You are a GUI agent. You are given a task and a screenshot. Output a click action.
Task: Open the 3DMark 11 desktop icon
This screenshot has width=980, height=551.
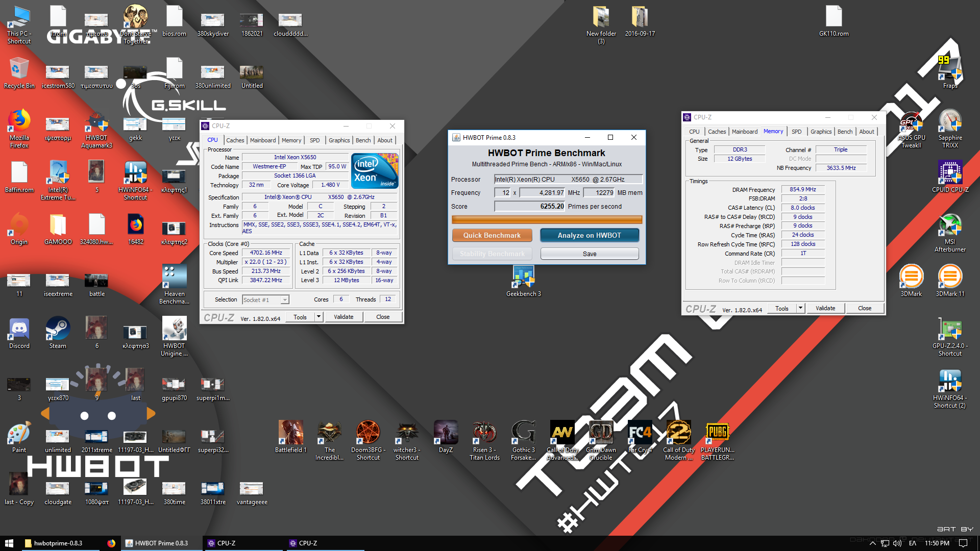(x=950, y=281)
